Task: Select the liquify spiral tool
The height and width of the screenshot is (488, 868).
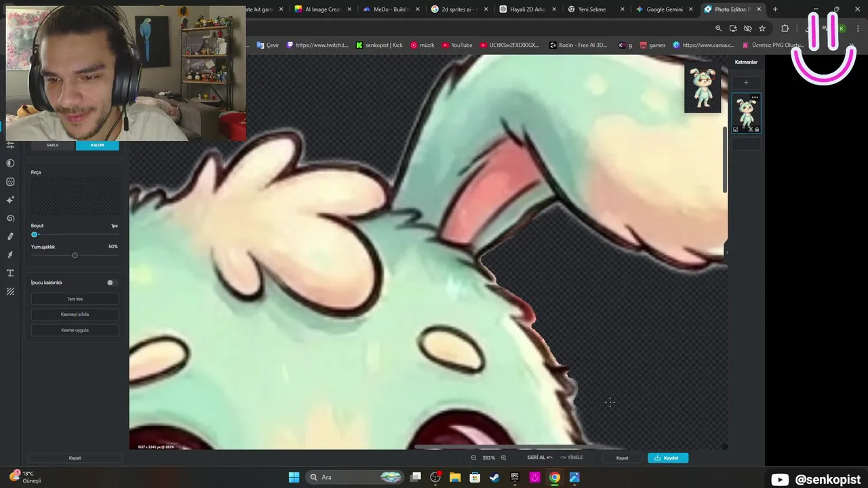Action: click(x=10, y=218)
